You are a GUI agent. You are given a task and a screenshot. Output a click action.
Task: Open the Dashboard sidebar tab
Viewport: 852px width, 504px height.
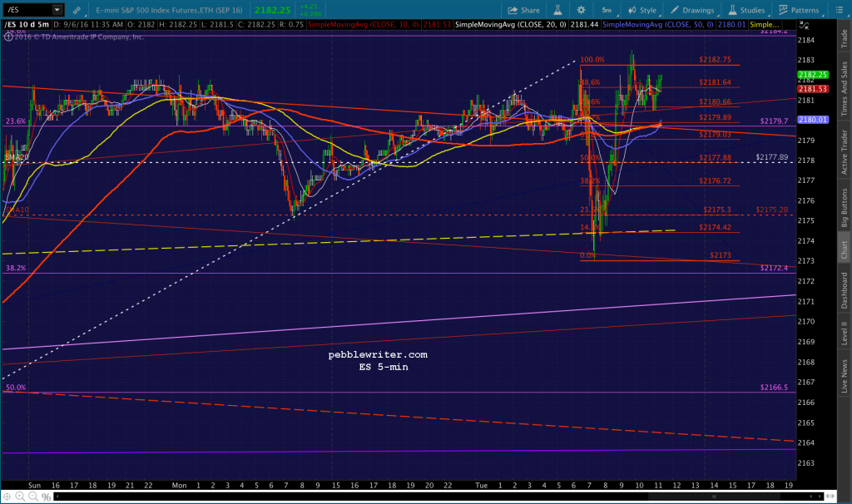click(844, 290)
